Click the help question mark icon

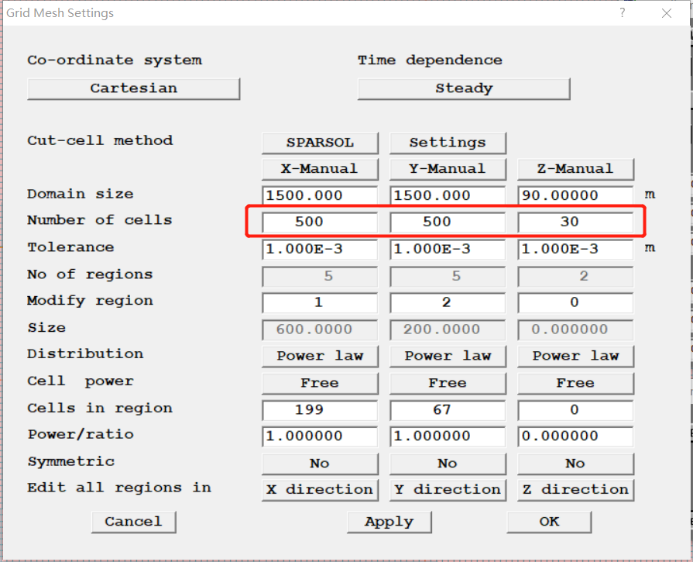pos(622,13)
